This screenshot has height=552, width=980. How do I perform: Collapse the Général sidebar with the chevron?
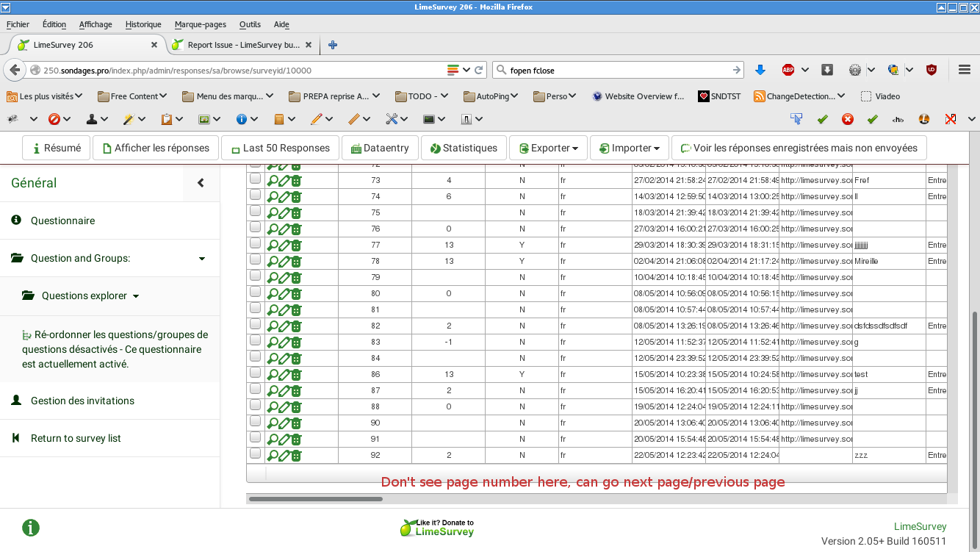coord(201,183)
